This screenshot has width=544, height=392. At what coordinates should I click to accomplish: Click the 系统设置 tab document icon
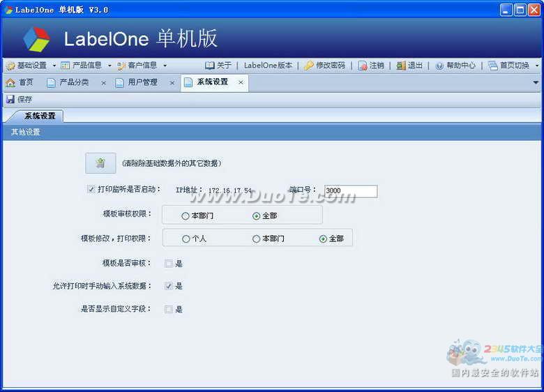(x=188, y=82)
